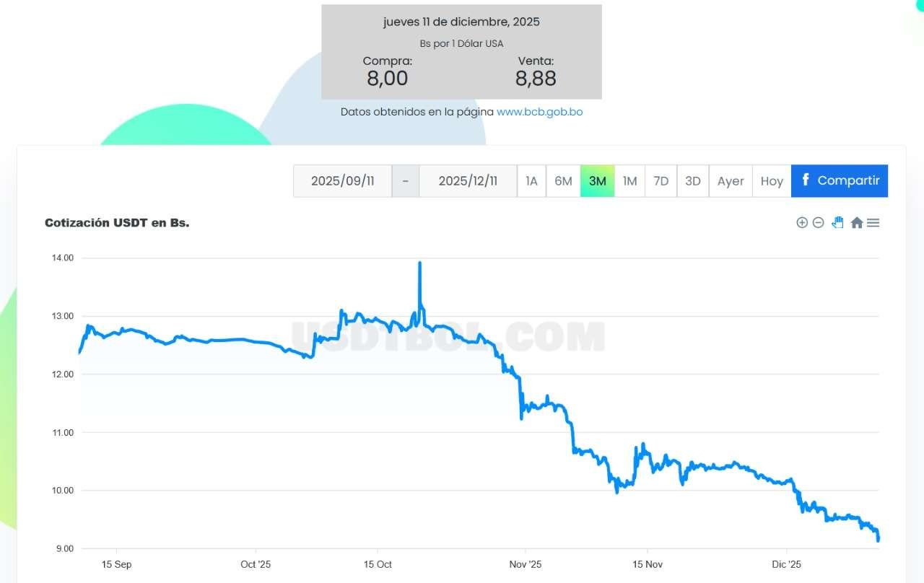Switch to the 1M tab
924x583 pixels.
pyautogui.click(x=629, y=181)
